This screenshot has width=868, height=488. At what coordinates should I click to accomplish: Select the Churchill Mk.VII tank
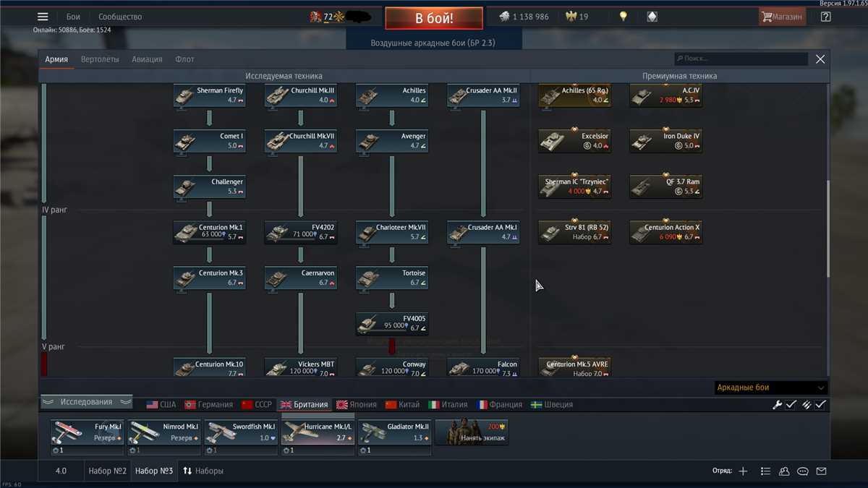click(x=301, y=141)
